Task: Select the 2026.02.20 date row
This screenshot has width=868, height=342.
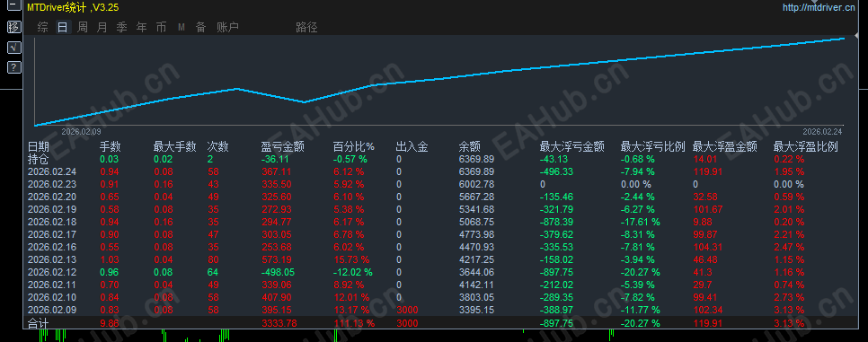Action: pos(52,197)
